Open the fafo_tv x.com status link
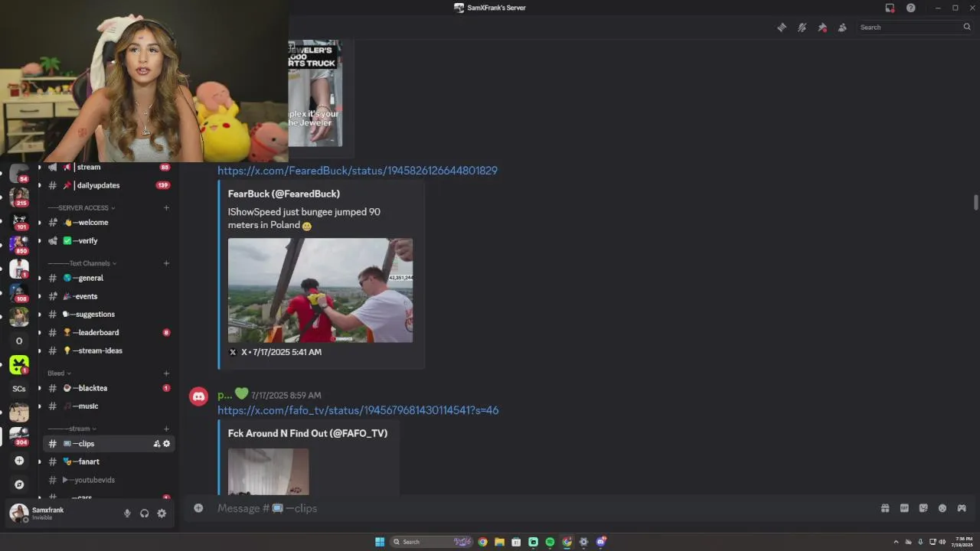Image resolution: width=980 pixels, height=551 pixels. coord(358,410)
